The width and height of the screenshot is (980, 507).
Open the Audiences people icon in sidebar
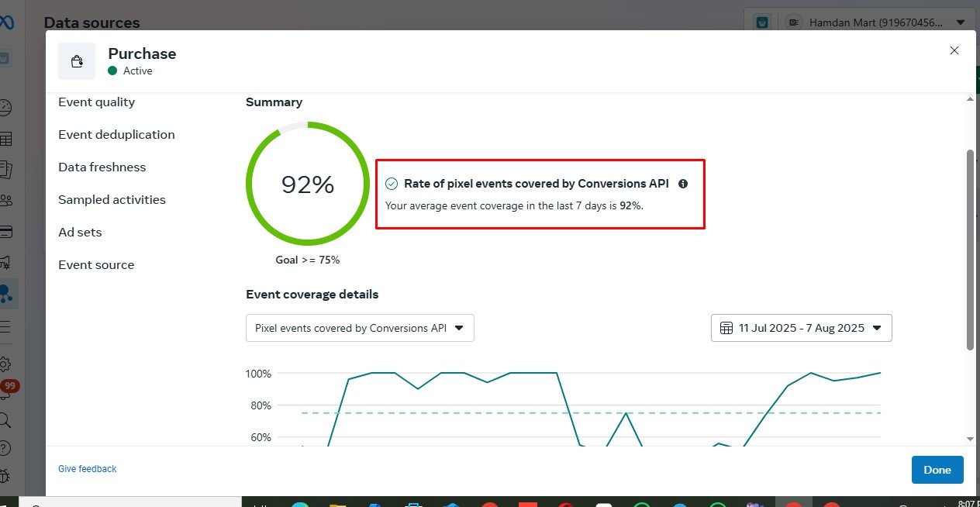pos(6,201)
